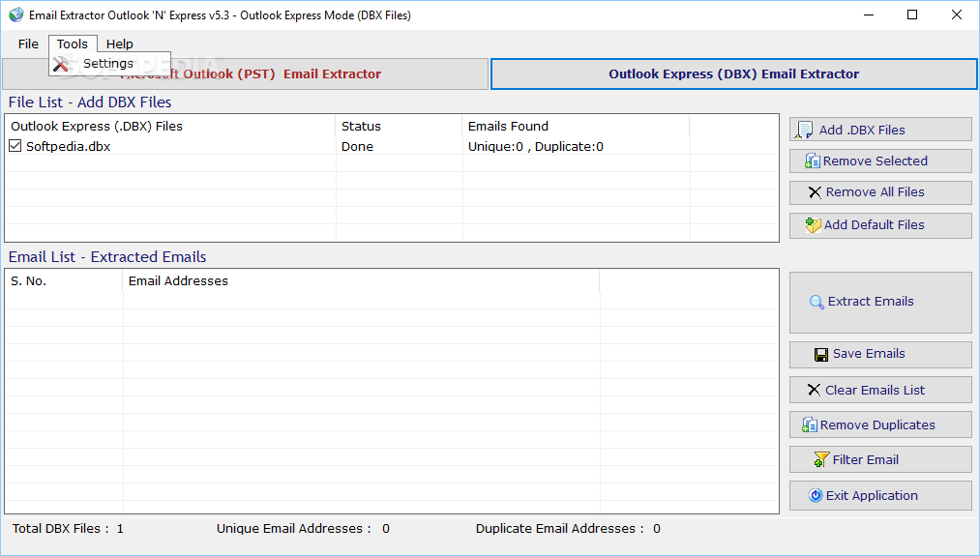Maximize the Email Extractor window
This screenshot has height=556, width=980.
912,15
